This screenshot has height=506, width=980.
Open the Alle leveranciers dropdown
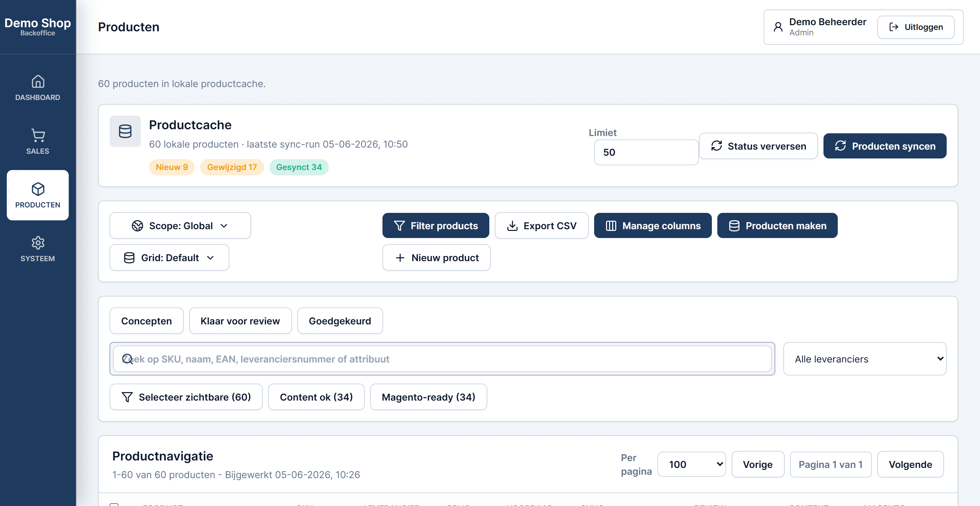pos(864,359)
